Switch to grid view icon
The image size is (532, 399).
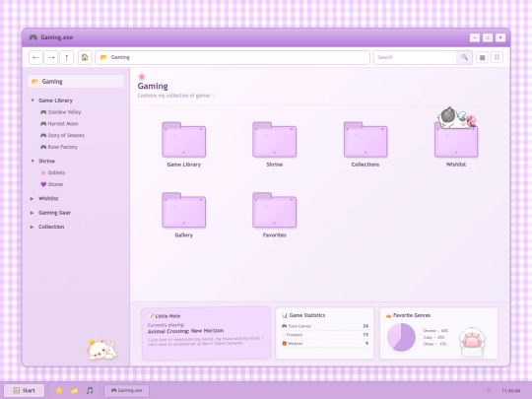click(482, 57)
